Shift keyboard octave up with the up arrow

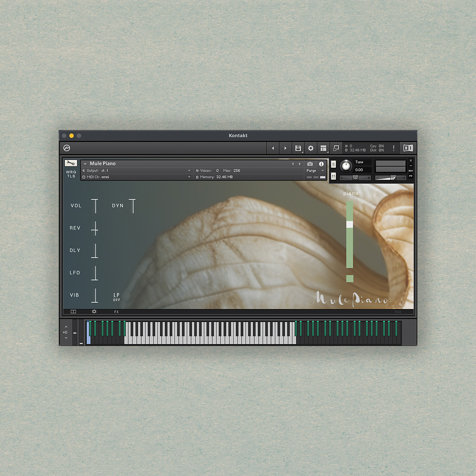coord(66,327)
